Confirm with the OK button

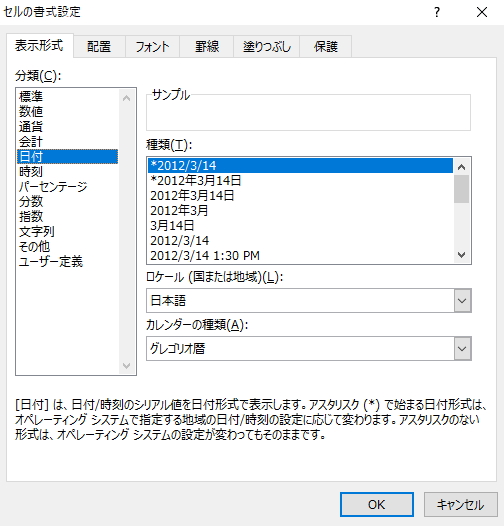376,504
